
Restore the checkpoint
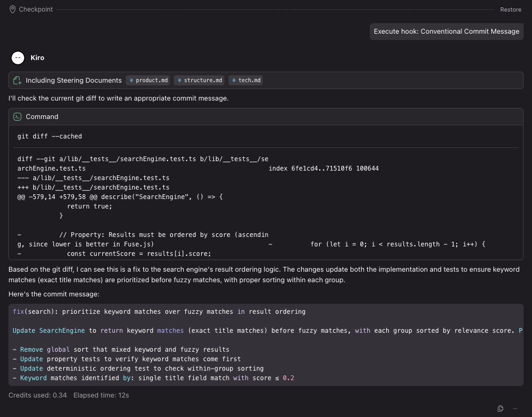coord(510,9)
